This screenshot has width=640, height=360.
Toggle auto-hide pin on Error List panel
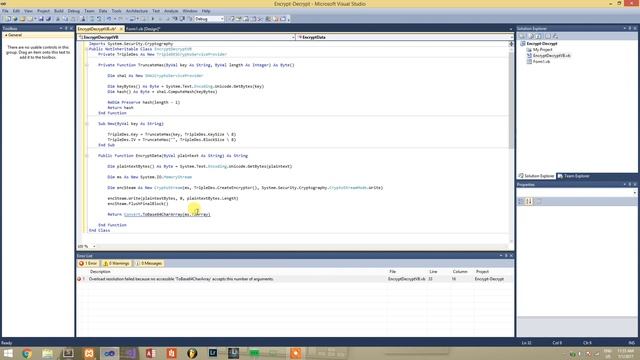point(506,256)
